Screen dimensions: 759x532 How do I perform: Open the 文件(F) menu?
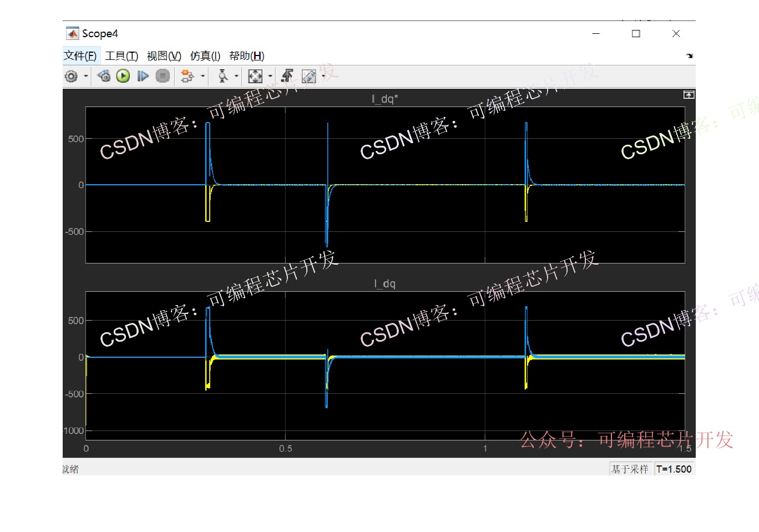coord(80,56)
